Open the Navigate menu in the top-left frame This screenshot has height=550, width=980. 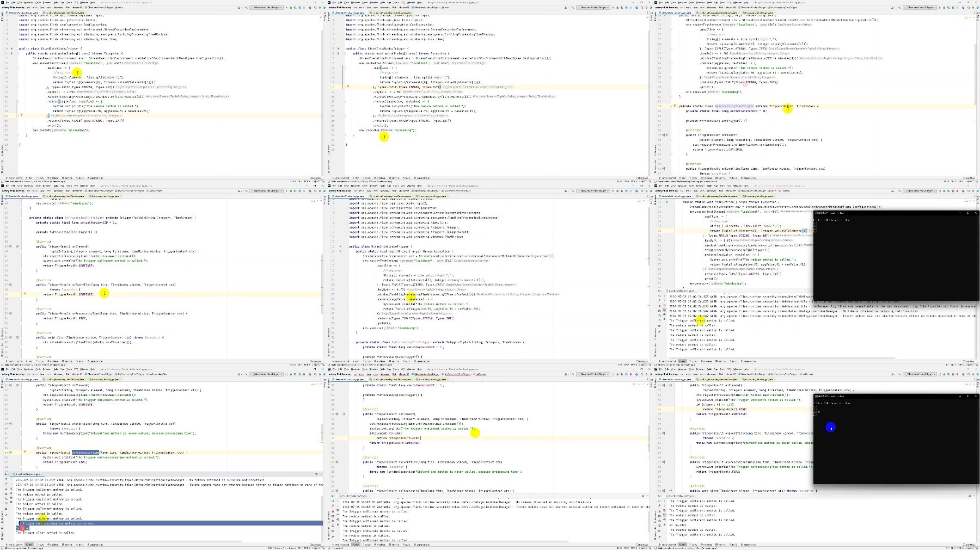29,3
